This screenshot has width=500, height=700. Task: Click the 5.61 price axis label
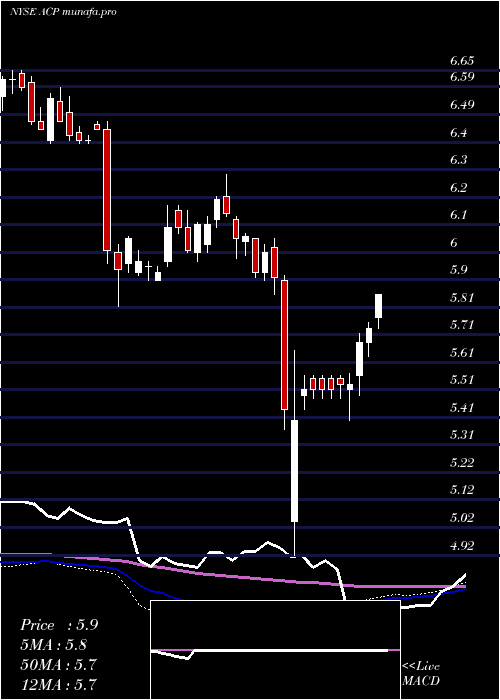pyautogui.click(x=462, y=353)
